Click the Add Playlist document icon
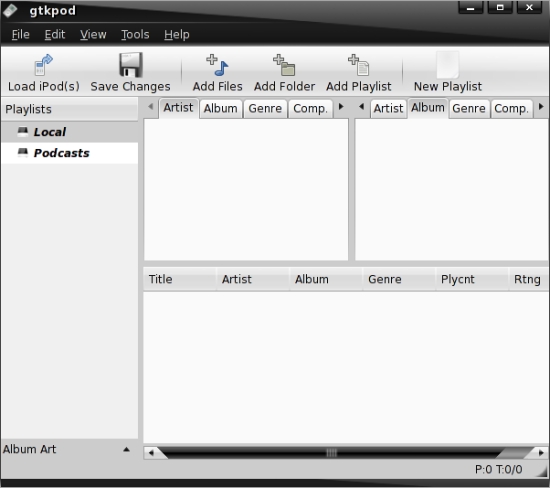The height and width of the screenshot is (488, 550). point(358,65)
